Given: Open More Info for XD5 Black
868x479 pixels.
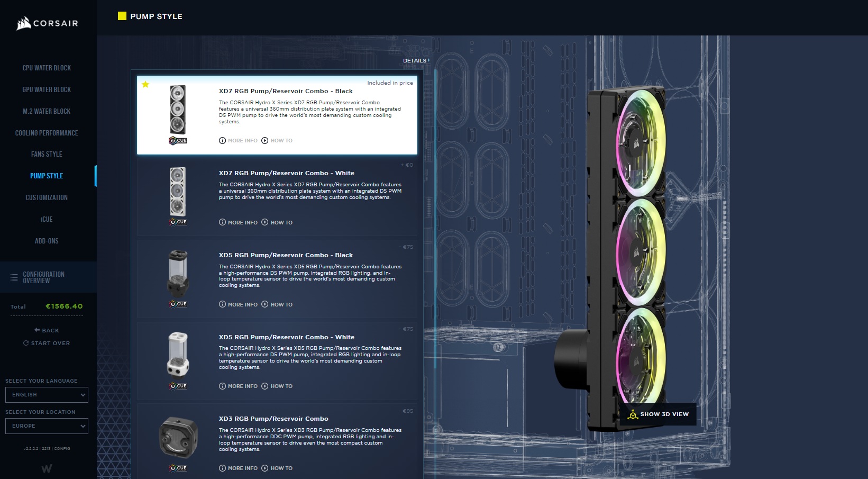Looking at the screenshot, I should coord(238,305).
